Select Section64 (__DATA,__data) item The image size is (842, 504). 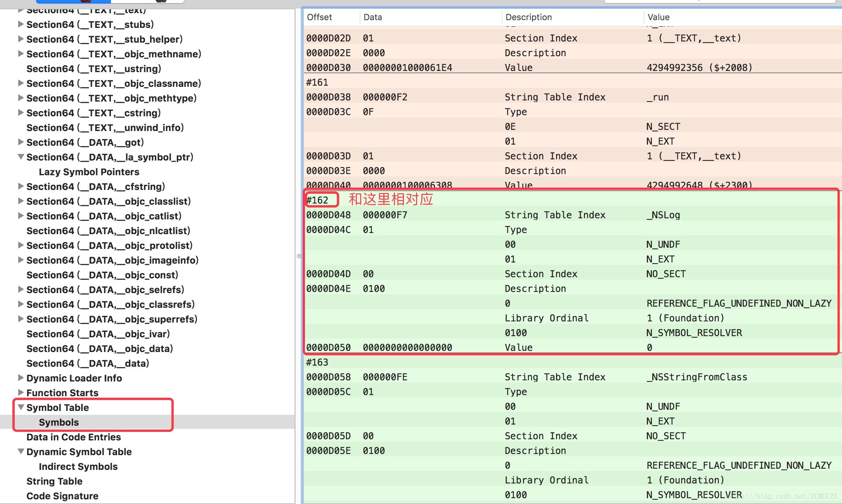point(88,363)
